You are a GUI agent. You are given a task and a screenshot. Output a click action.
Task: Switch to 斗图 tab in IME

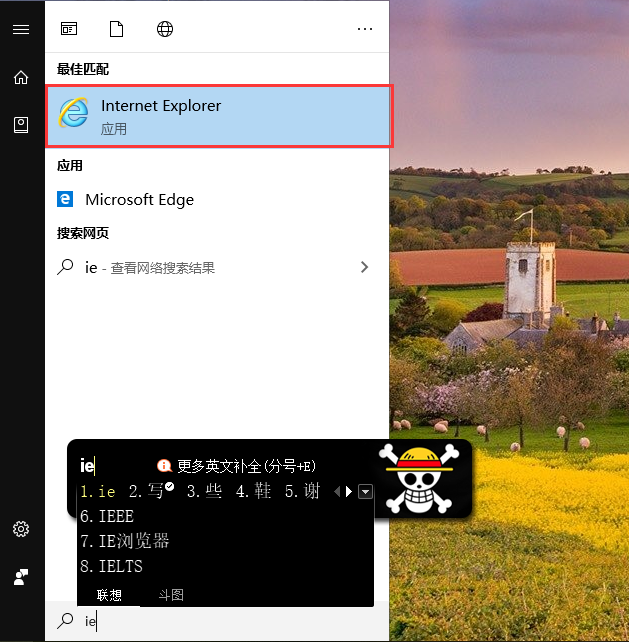pos(171,595)
